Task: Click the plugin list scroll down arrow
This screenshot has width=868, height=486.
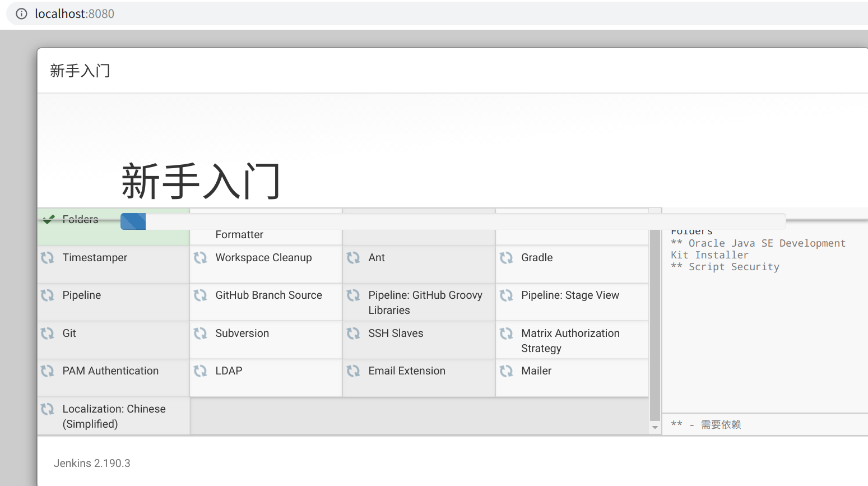Action: click(x=655, y=428)
